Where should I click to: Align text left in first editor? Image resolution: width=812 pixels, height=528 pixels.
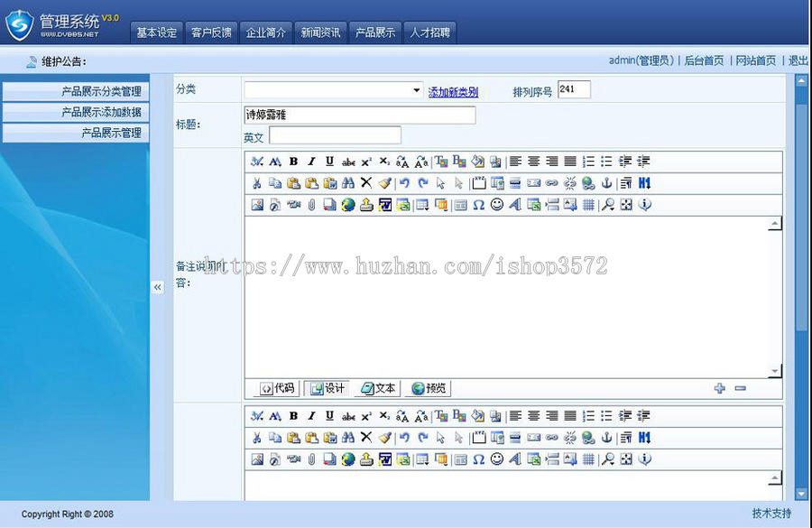pos(515,162)
